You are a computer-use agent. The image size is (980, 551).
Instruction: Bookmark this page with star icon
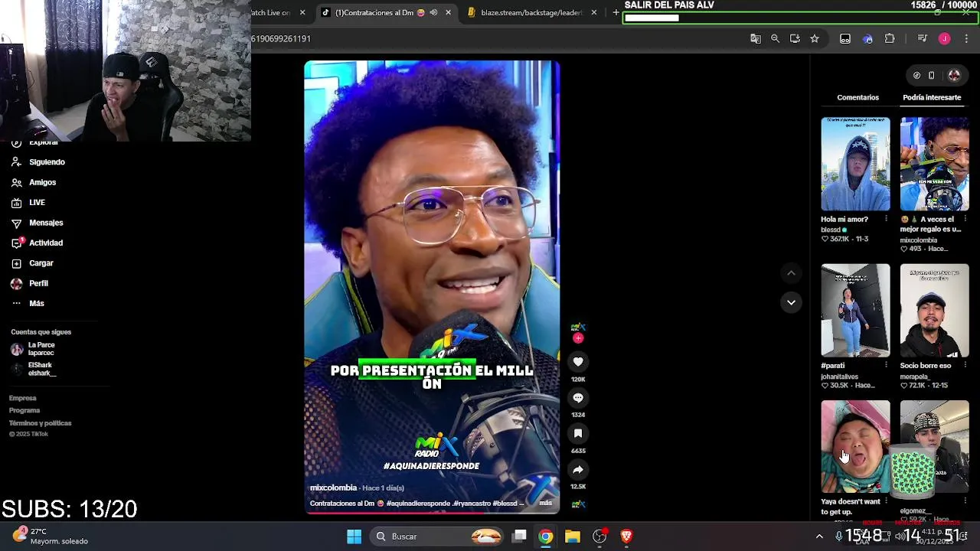pos(815,38)
